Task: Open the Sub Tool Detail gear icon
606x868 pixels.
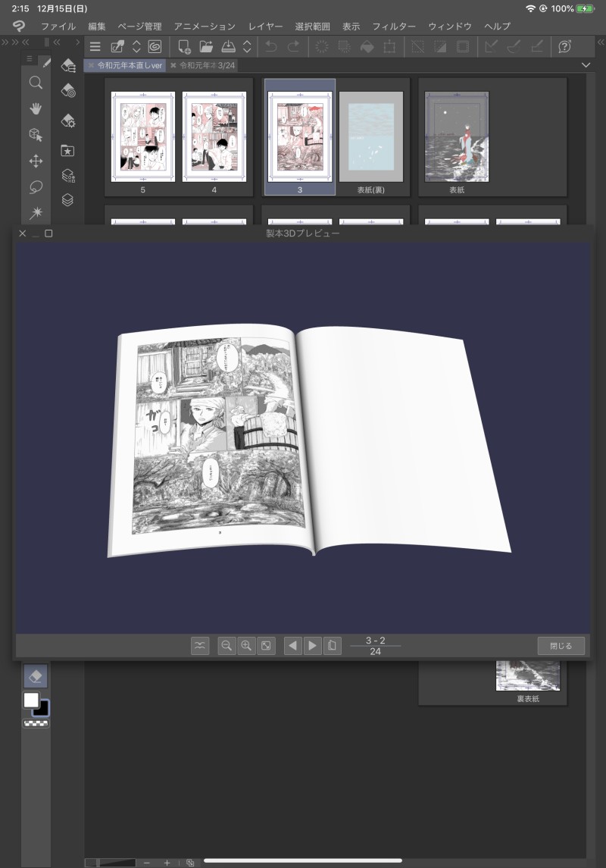Action: coord(68,121)
